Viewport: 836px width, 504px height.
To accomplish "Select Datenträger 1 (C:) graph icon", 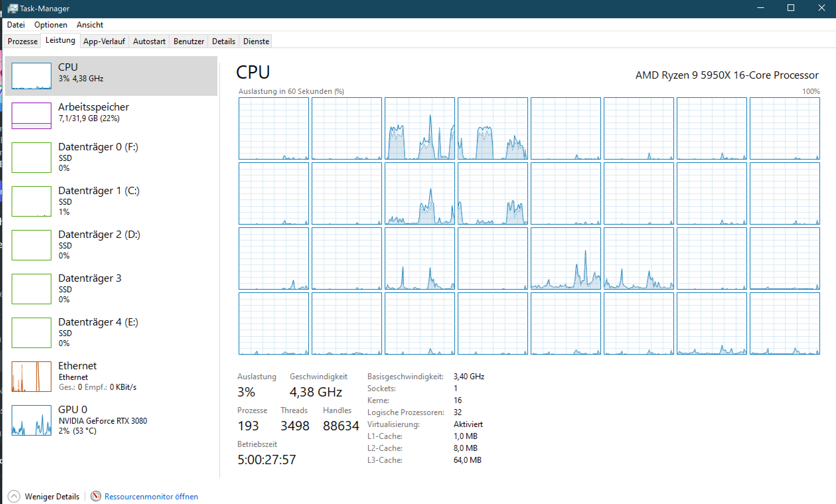I will 31,201.
